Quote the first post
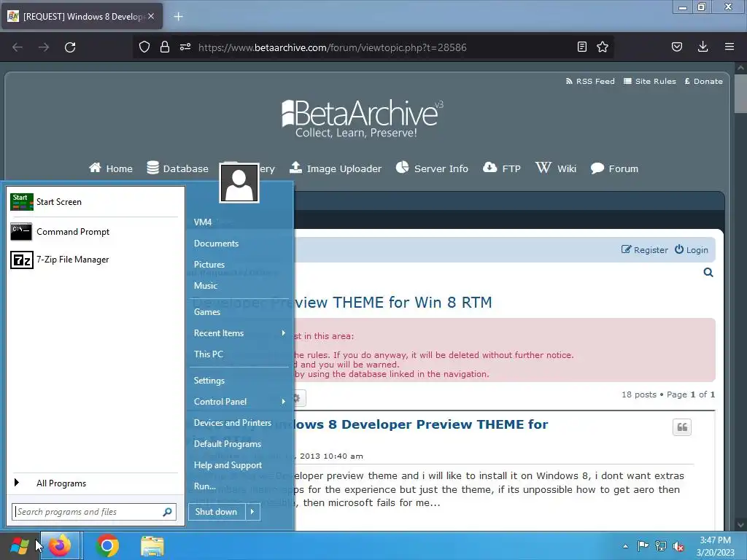Image resolution: width=747 pixels, height=560 pixels. click(682, 427)
